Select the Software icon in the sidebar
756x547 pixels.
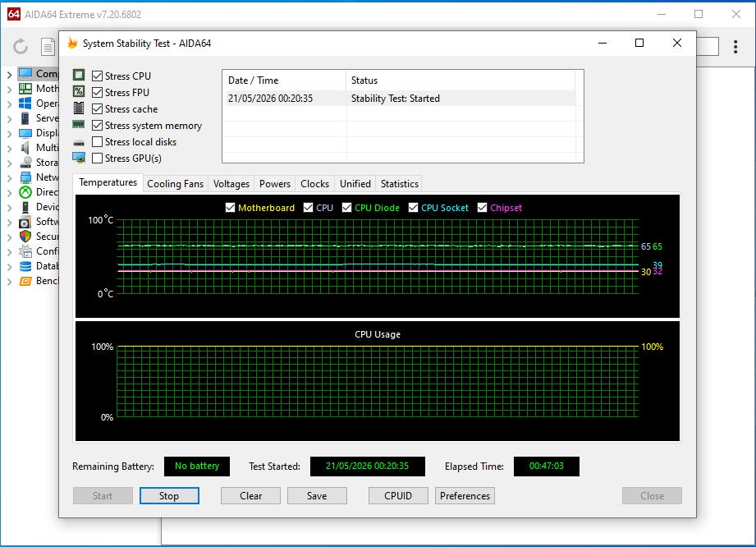coord(25,222)
